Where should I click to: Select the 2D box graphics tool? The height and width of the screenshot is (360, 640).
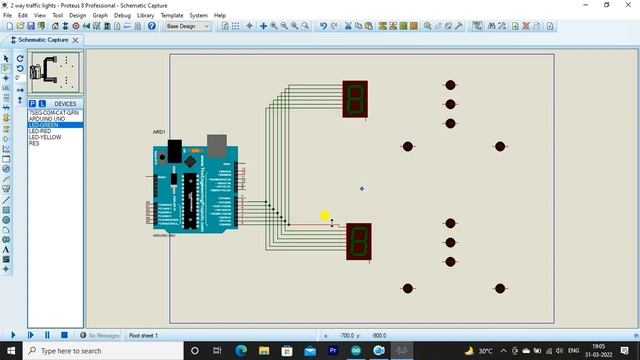coord(6,210)
